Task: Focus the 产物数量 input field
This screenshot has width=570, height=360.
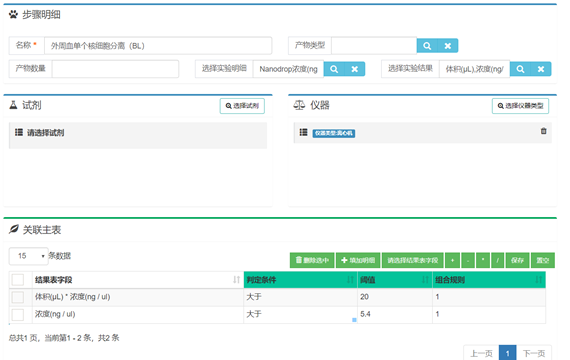Action: pos(115,69)
